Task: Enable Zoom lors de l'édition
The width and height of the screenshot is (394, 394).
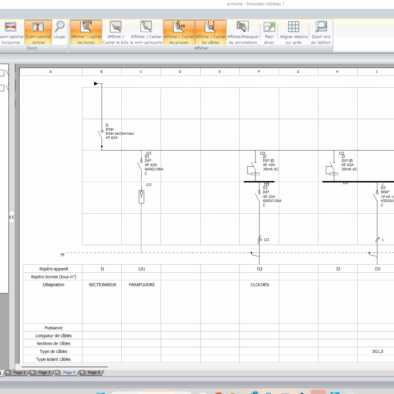Action: [321, 32]
